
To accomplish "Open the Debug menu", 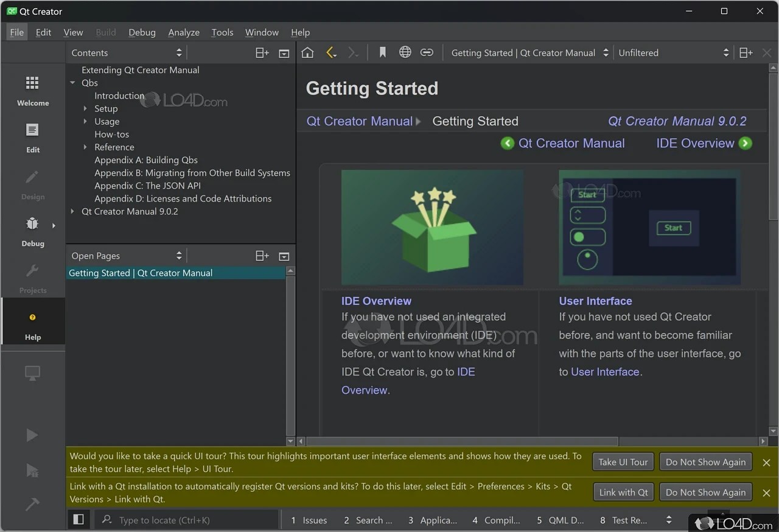I will click(x=142, y=32).
